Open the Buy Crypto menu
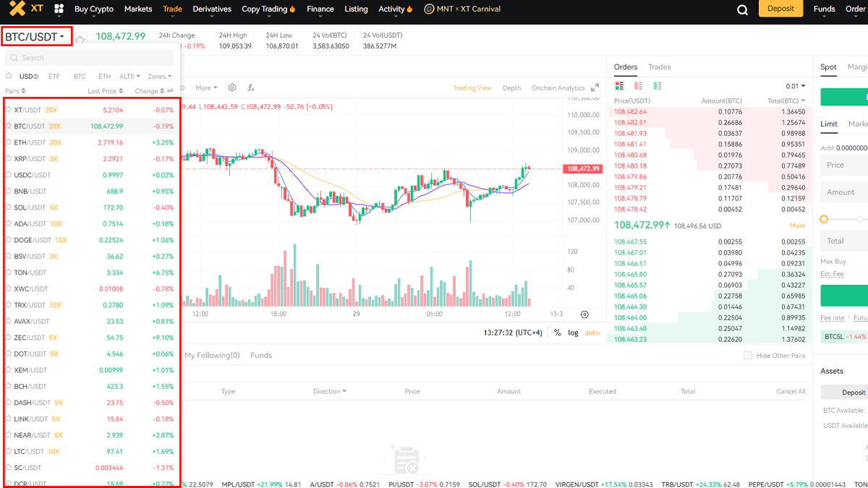 (94, 9)
